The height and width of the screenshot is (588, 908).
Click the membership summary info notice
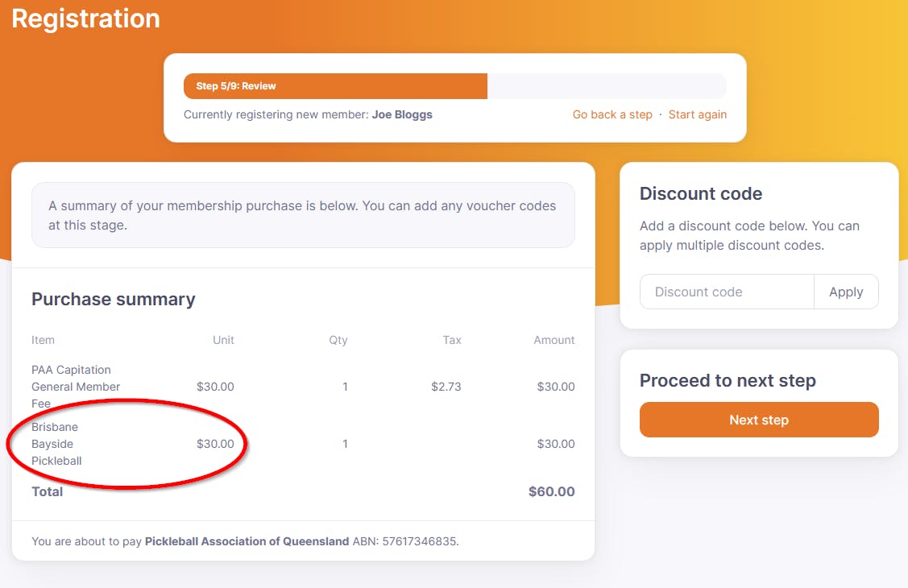303,215
